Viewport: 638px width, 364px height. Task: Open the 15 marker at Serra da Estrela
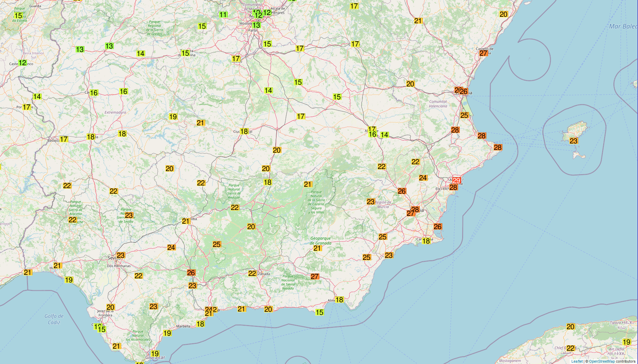[18, 16]
